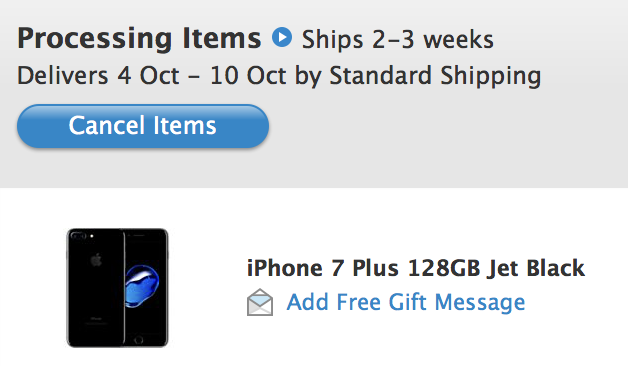
Task: Click the blue Cancel Items pill button
Action: 143,126
